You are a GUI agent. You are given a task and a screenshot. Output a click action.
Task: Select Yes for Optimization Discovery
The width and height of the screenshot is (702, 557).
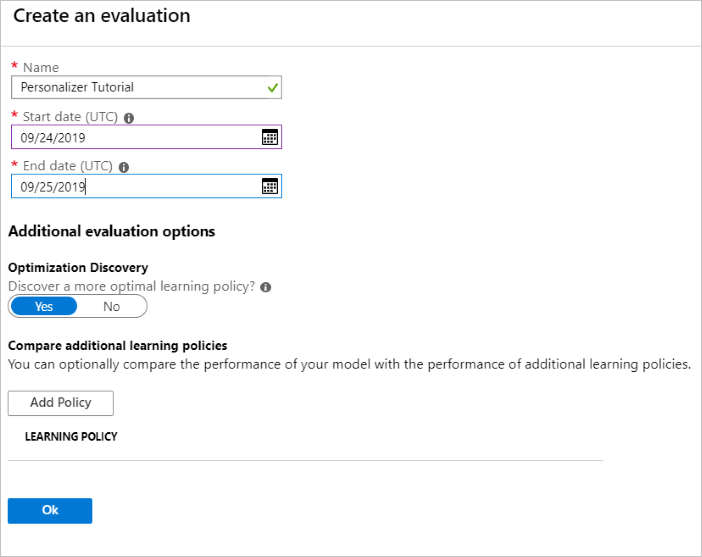(x=44, y=307)
